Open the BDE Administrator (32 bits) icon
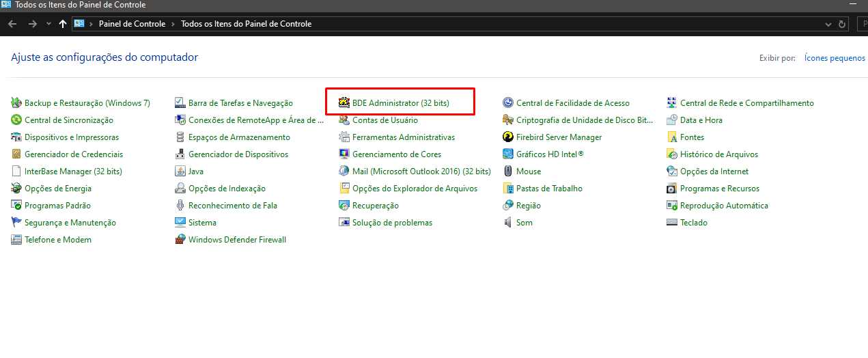The width and height of the screenshot is (868, 358). point(345,103)
